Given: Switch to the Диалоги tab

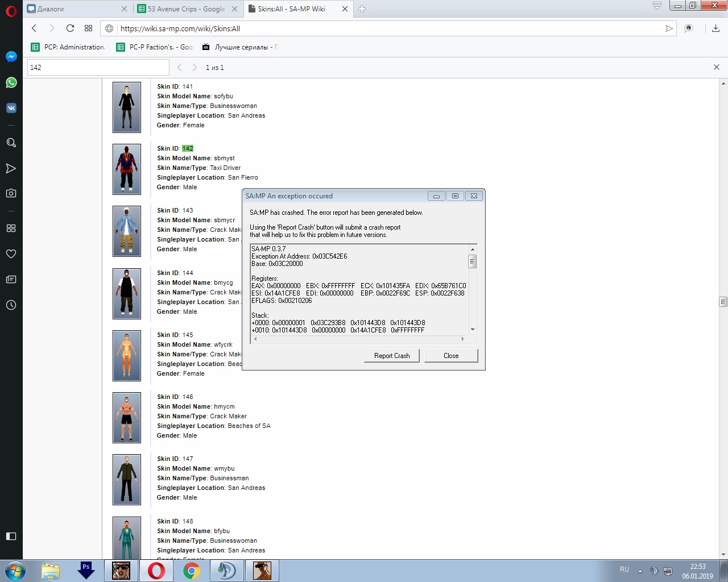Looking at the screenshot, I should [74, 9].
